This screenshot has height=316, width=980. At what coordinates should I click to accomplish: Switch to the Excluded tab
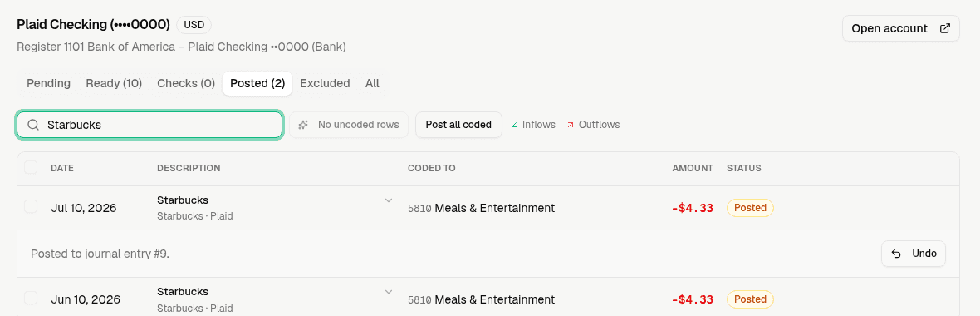tap(325, 83)
